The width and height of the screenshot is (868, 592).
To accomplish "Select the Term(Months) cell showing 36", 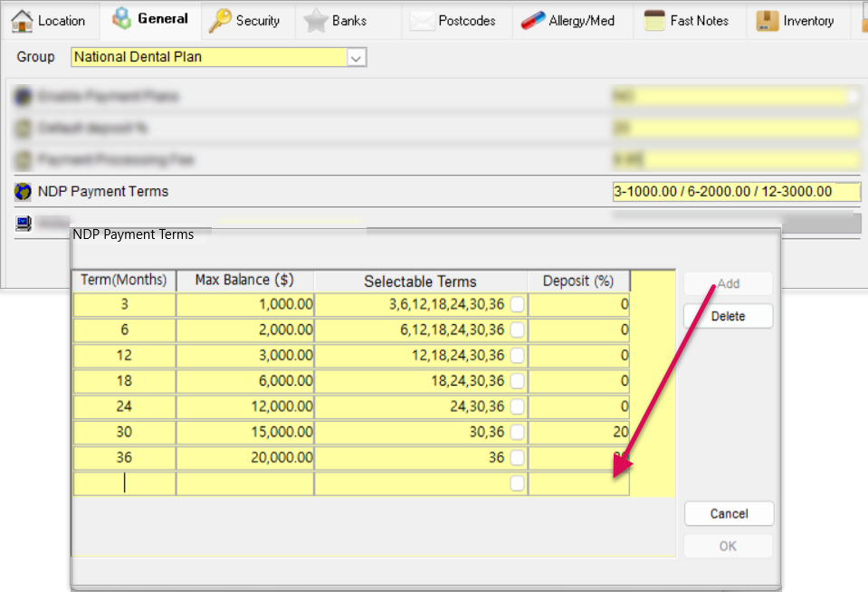I will click(x=125, y=457).
